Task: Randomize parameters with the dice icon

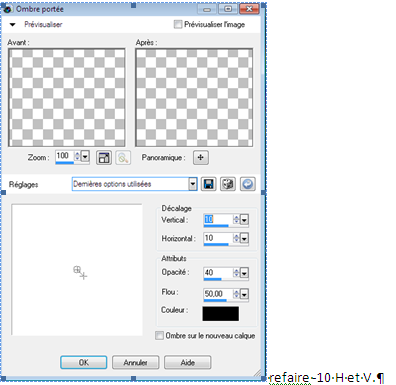Action: [x=228, y=184]
